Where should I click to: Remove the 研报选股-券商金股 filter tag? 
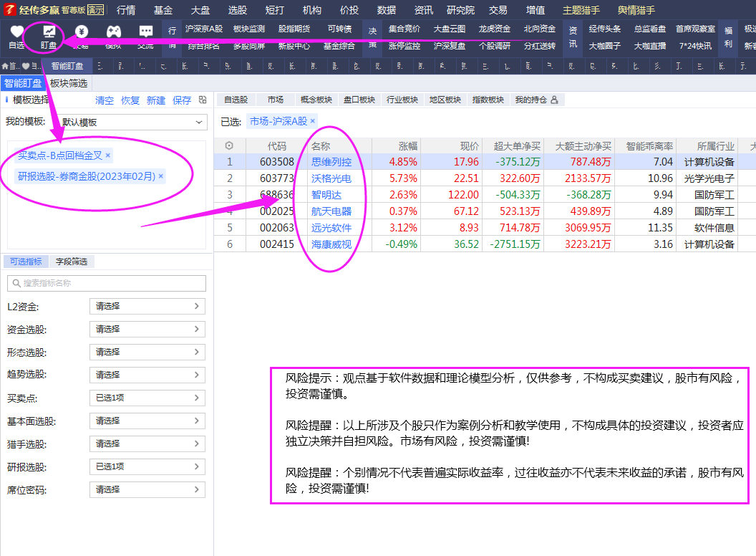161,176
